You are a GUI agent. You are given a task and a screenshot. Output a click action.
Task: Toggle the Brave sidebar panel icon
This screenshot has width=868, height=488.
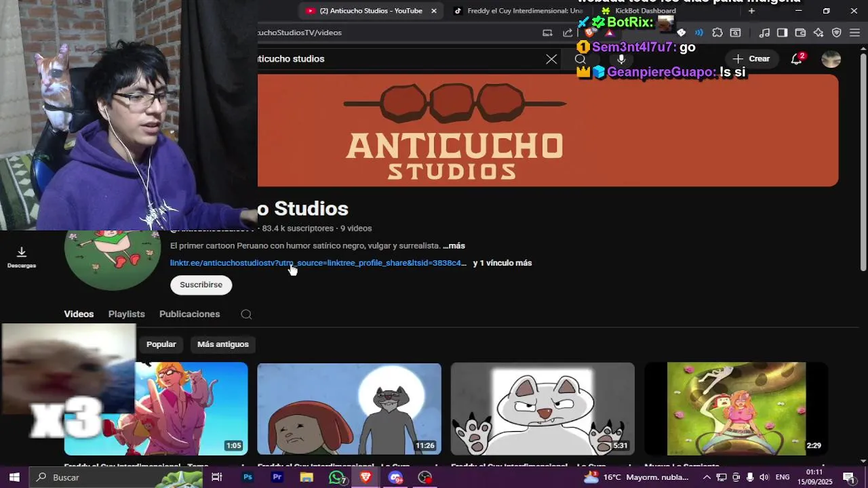pos(782,33)
